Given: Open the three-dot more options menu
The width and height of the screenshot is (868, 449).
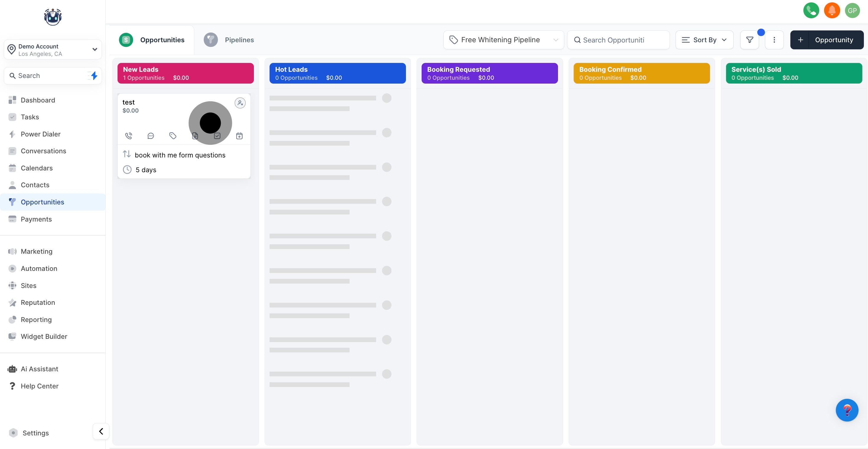Looking at the screenshot, I should pos(774,40).
